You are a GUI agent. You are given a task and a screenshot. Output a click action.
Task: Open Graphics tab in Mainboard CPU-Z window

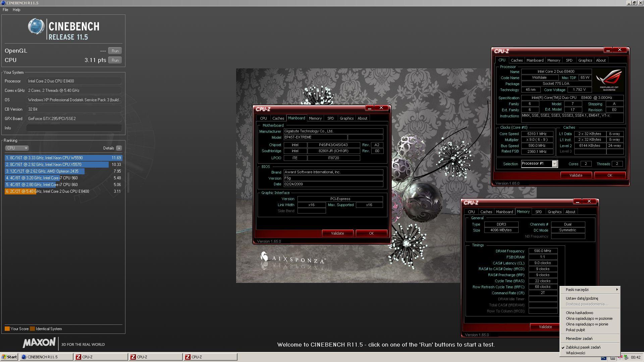346,118
